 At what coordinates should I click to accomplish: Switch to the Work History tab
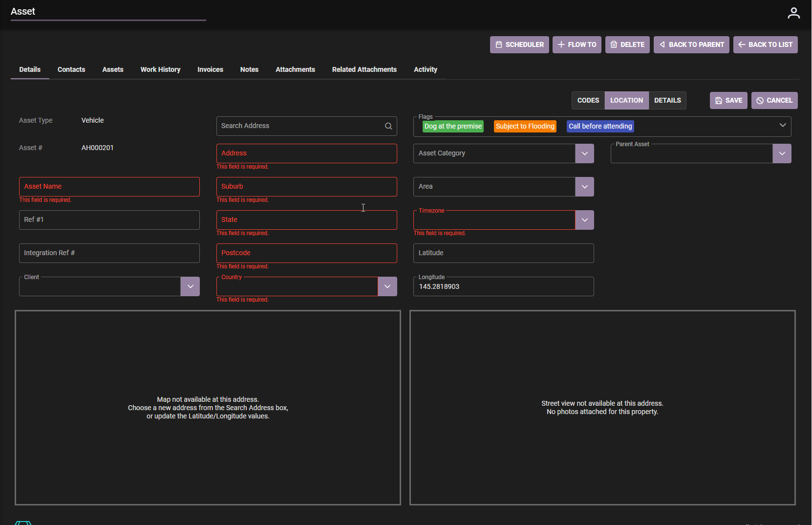pyautogui.click(x=160, y=69)
